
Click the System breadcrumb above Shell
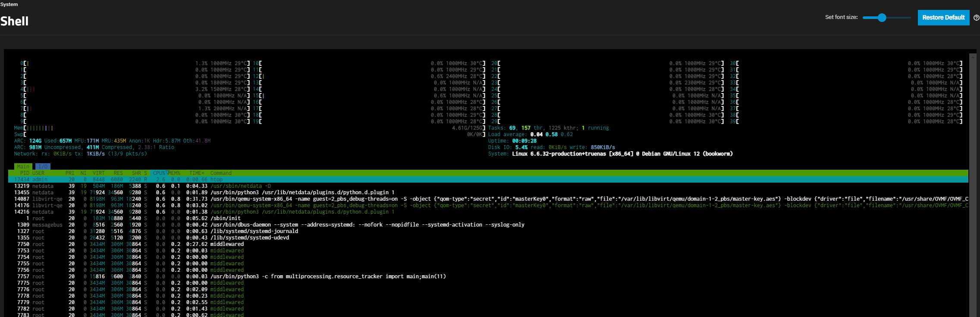(x=9, y=4)
